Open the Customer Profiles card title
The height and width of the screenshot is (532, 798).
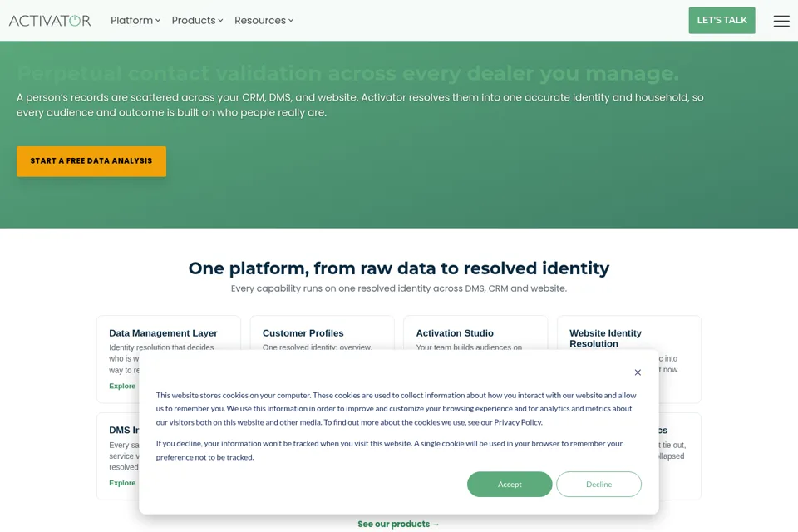pyautogui.click(x=303, y=333)
